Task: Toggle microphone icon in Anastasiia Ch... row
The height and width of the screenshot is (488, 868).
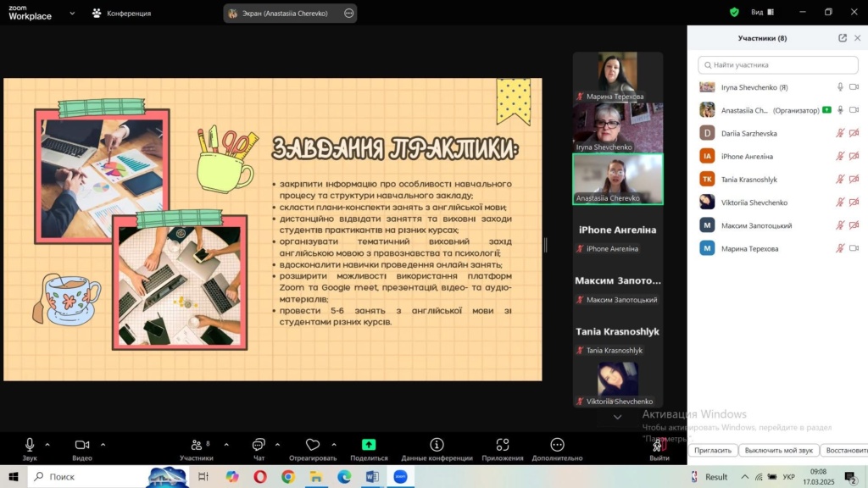Action: pos(840,110)
